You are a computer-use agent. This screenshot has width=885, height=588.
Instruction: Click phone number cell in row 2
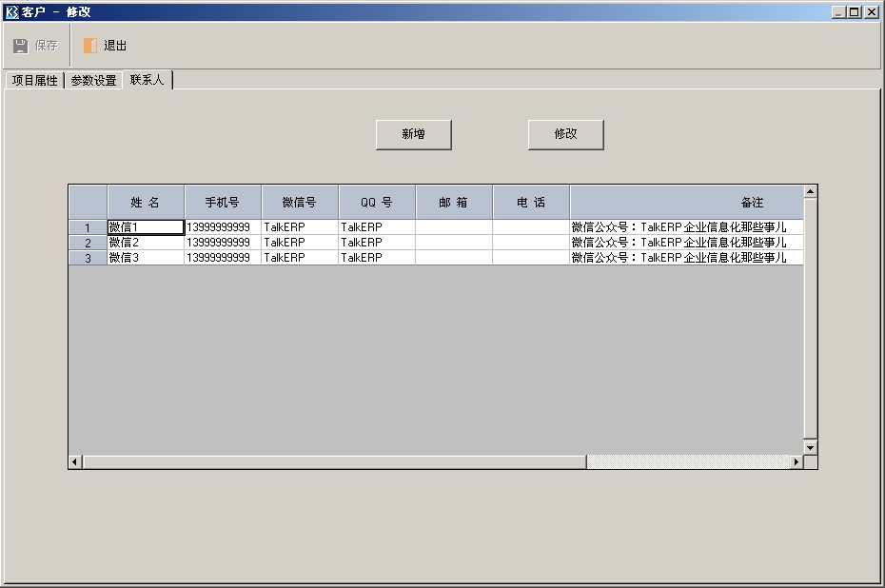(223, 242)
